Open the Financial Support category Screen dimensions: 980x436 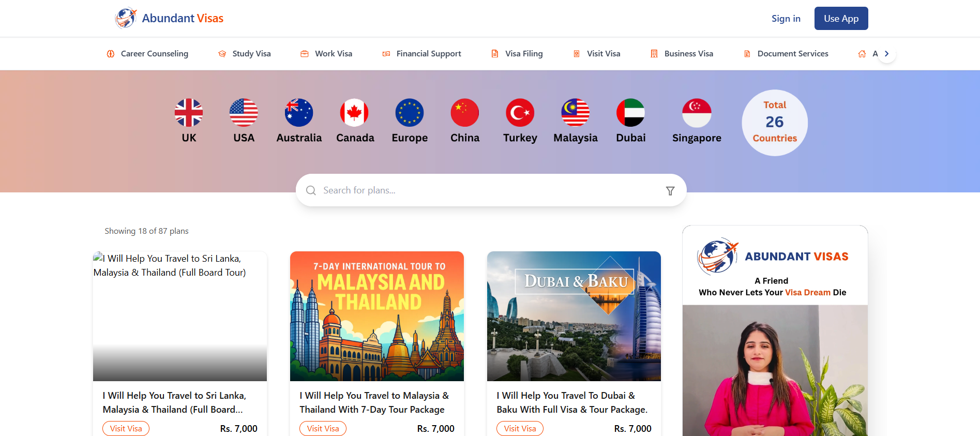coord(421,54)
